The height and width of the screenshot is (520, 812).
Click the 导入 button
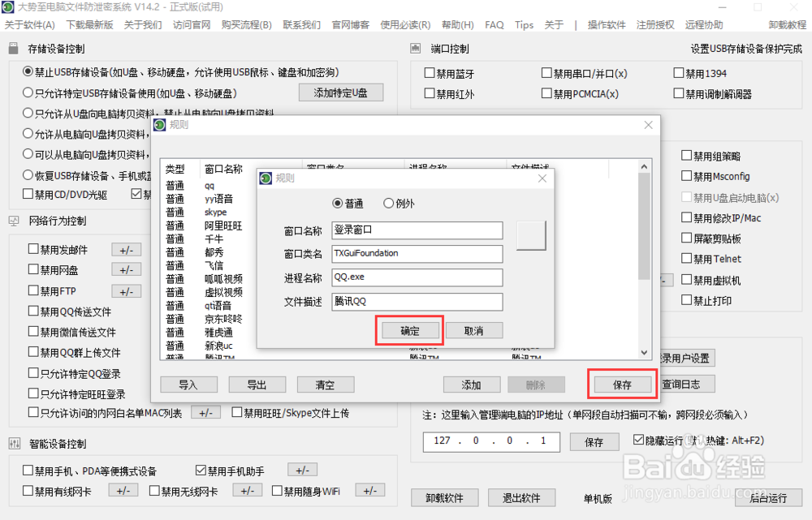tap(188, 385)
